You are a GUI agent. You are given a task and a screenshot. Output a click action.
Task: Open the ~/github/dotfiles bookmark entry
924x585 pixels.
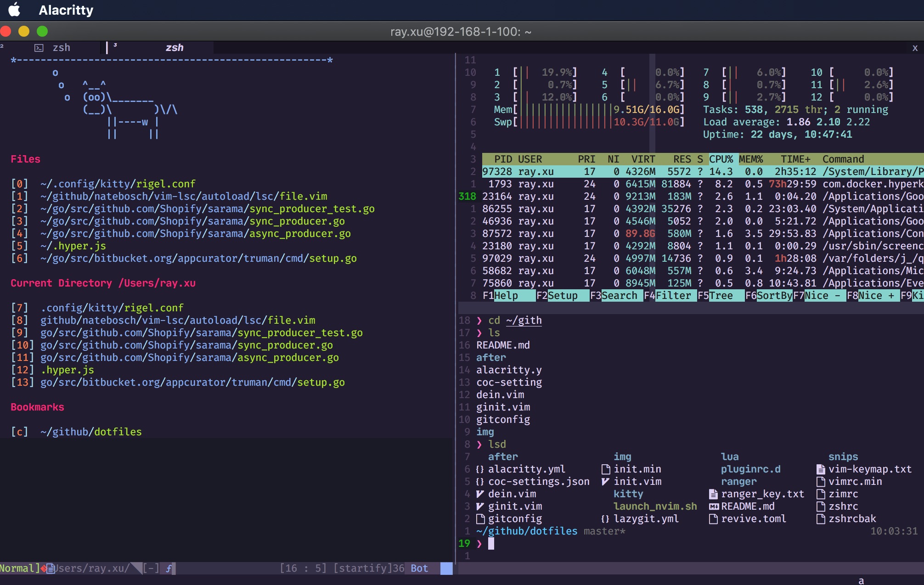click(x=90, y=432)
